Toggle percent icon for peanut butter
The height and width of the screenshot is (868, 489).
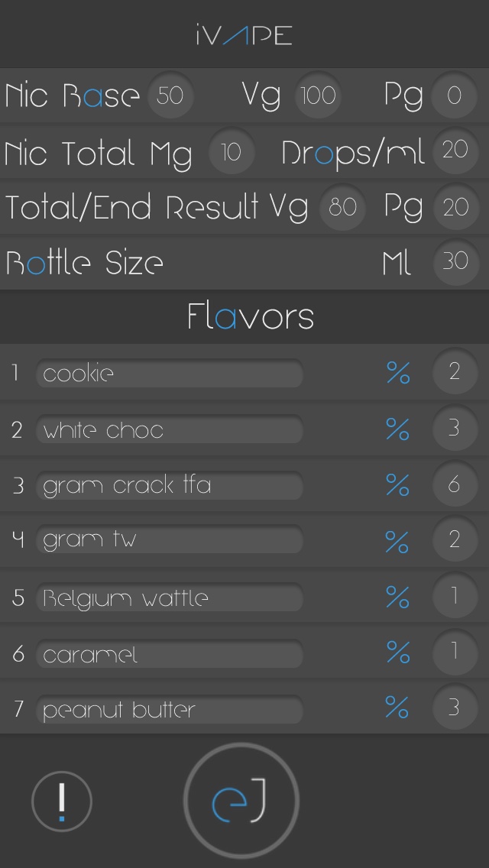tap(397, 708)
